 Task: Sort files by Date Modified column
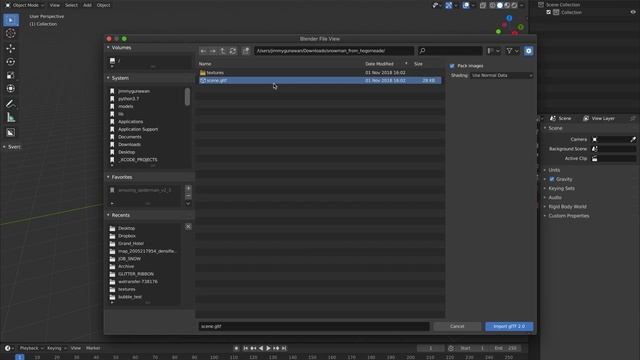click(x=380, y=64)
